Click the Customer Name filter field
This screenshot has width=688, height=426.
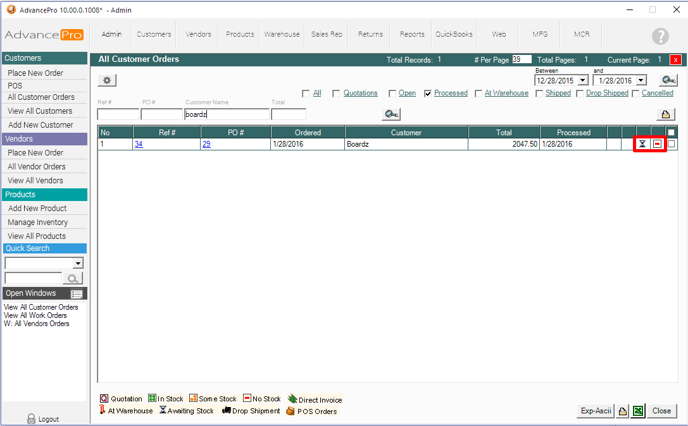tap(226, 114)
